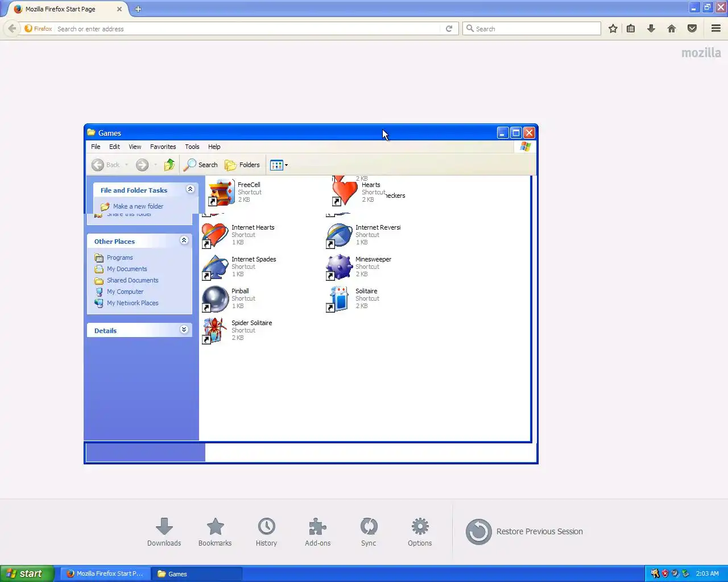The width and height of the screenshot is (728, 582).
Task: Open Sync from the start page
Action: click(369, 532)
